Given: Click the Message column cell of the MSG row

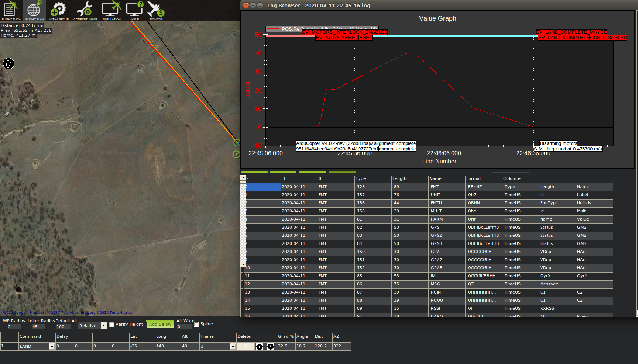Looking at the screenshot, I should click(558, 284).
